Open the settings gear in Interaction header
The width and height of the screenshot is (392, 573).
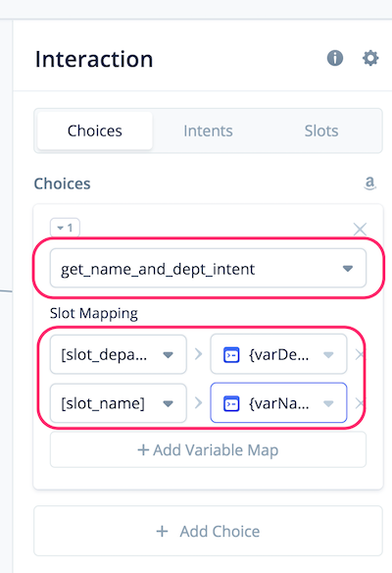(x=370, y=58)
